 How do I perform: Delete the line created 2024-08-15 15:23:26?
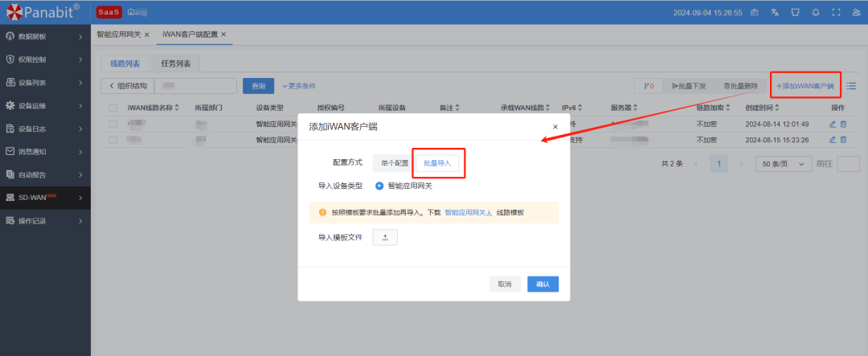tap(844, 140)
